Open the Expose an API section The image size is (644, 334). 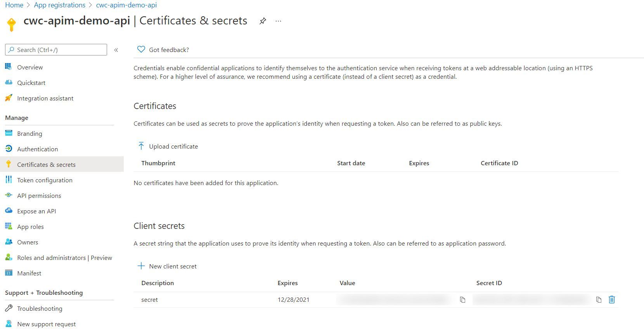point(36,211)
